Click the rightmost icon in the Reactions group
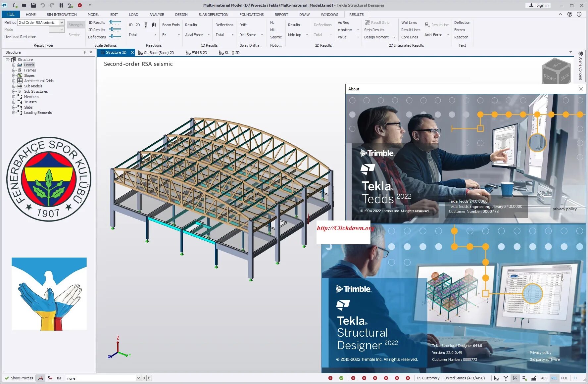588x384 pixels. (x=154, y=25)
